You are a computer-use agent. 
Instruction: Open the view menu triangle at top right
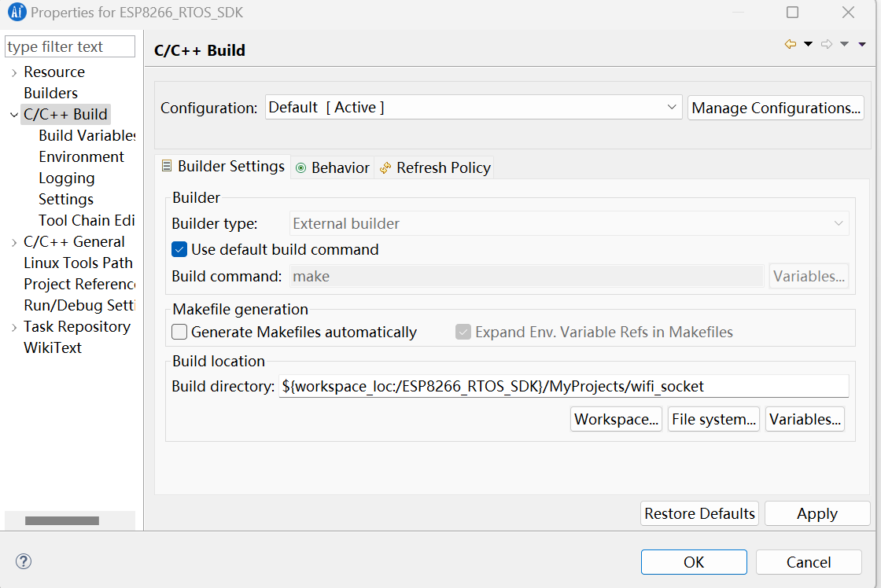click(862, 44)
